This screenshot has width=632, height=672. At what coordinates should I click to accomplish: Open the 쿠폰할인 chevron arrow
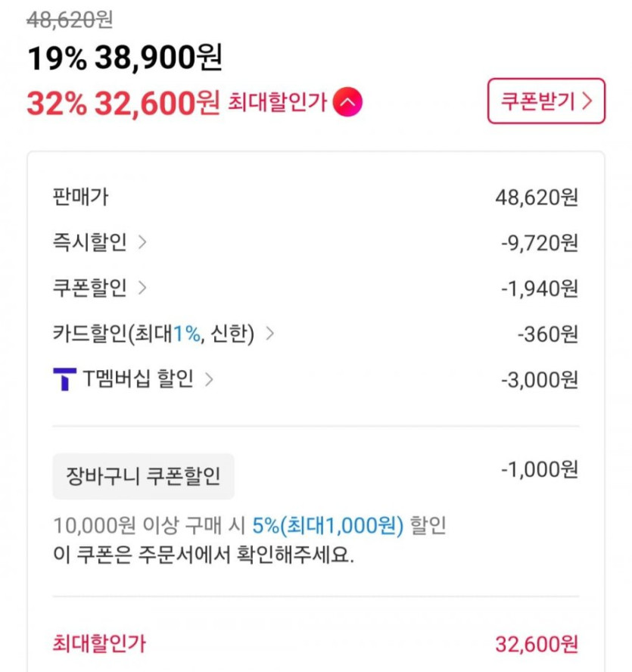143,288
